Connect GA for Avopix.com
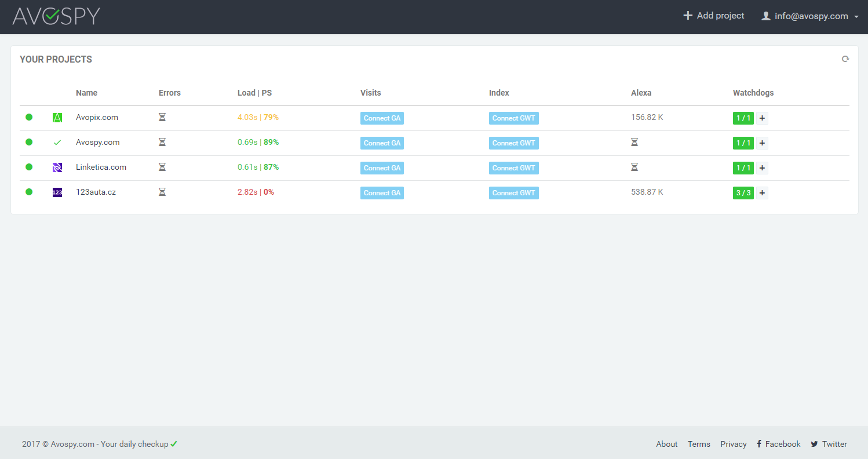The width and height of the screenshot is (868, 459). (x=382, y=118)
